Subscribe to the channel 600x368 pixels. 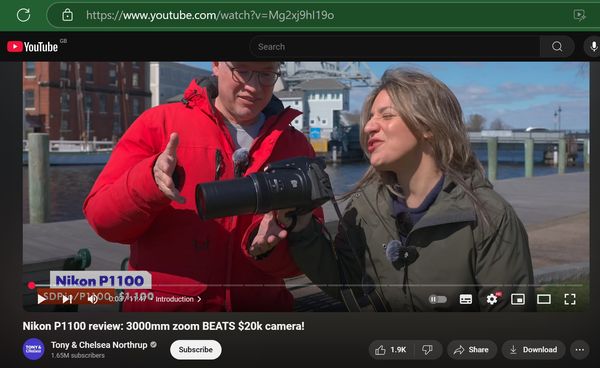(196, 350)
